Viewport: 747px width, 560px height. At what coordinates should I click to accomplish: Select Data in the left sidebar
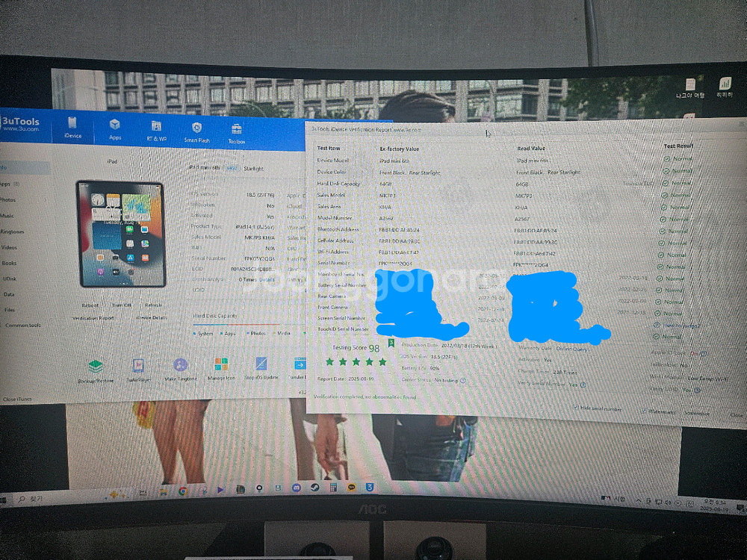point(9,294)
